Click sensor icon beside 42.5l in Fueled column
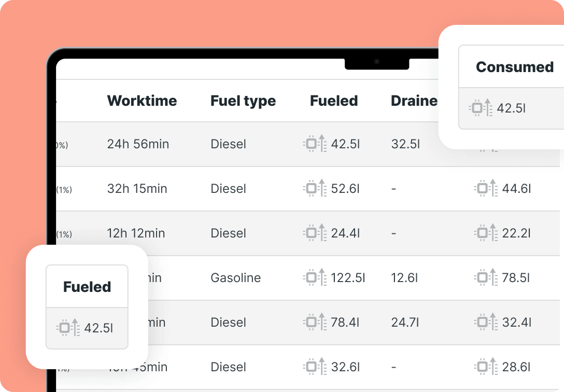Image resolution: width=564 pixels, height=392 pixels. tap(315, 144)
